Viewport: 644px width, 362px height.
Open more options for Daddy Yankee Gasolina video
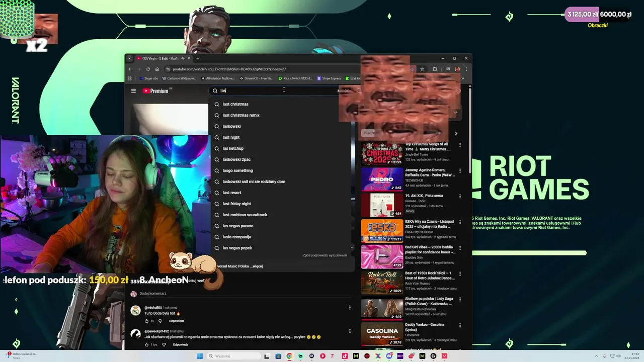coord(460,325)
